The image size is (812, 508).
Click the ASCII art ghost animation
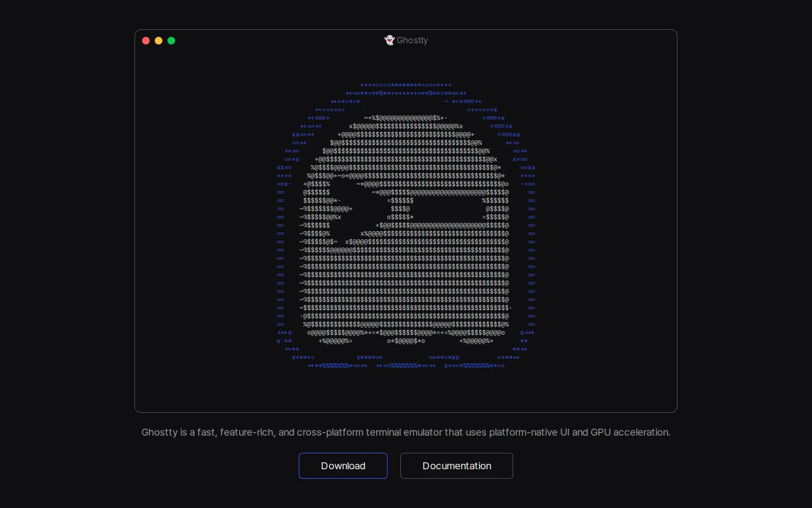pos(406,225)
